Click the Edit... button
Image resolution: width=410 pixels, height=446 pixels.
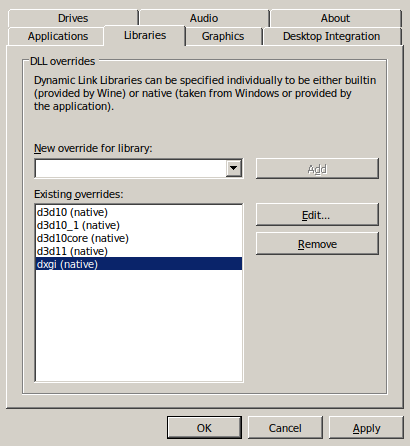[317, 215]
